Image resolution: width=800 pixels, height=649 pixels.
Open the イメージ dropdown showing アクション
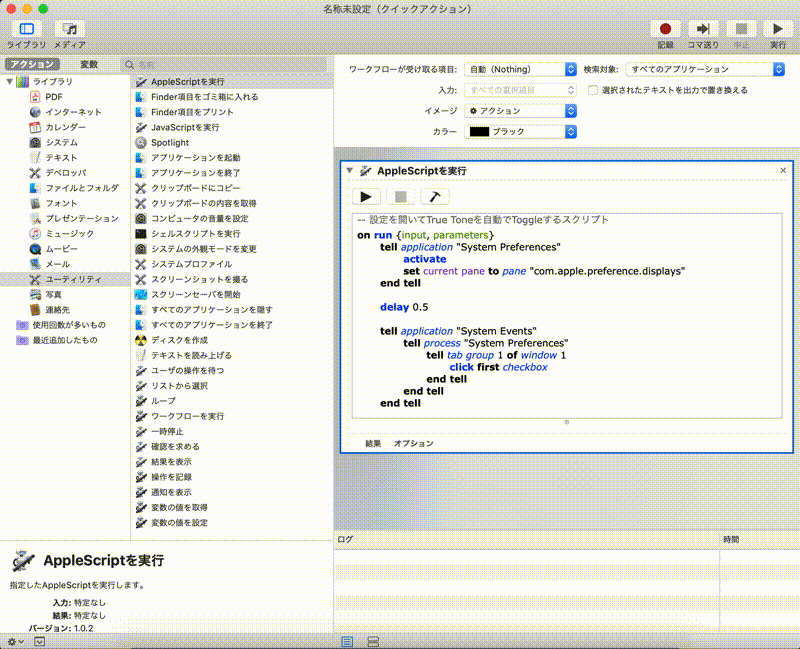click(520, 111)
